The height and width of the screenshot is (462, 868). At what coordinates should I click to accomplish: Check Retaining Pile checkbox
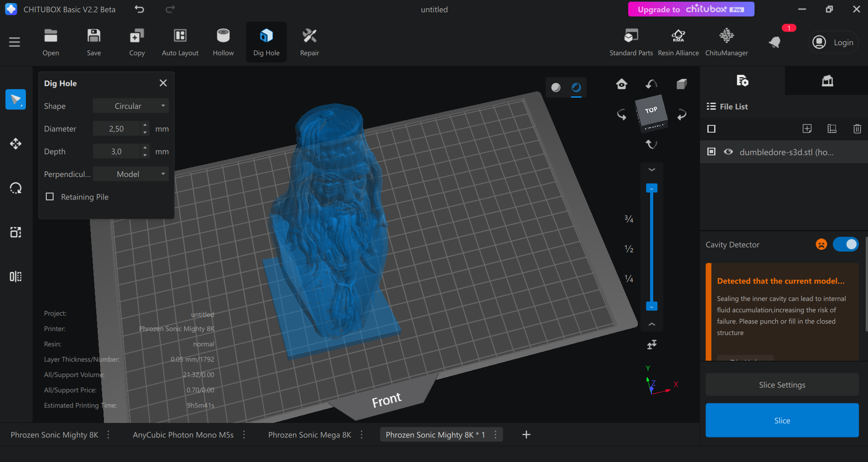click(x=50, y=197)
